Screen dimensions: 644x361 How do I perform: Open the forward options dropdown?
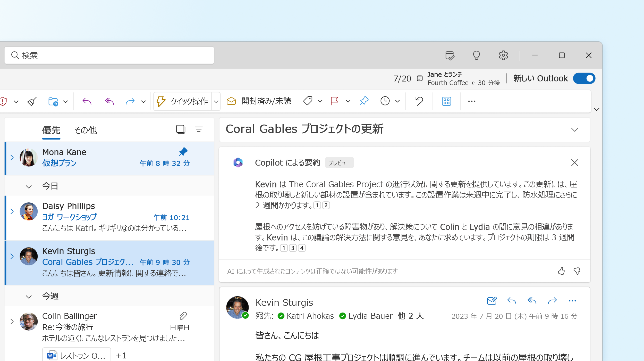point(143,102)
